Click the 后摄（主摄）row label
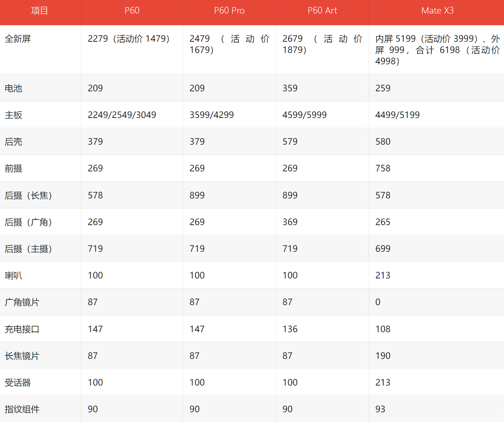 point(29,249)
